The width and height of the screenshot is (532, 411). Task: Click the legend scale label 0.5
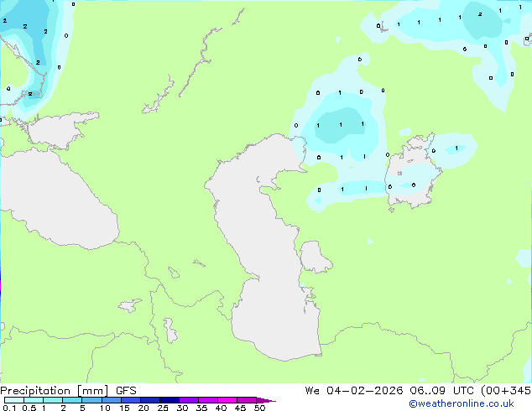[x=29, y=408]
